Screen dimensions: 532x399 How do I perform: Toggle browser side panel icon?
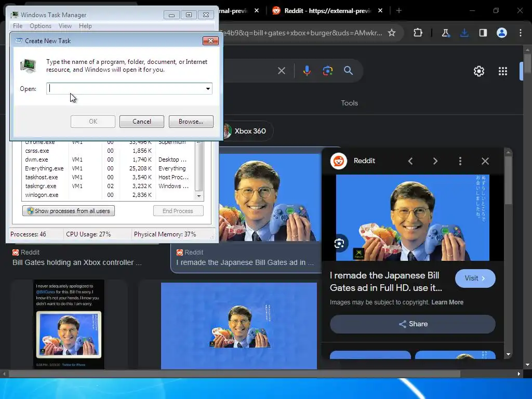coord(483,33)
